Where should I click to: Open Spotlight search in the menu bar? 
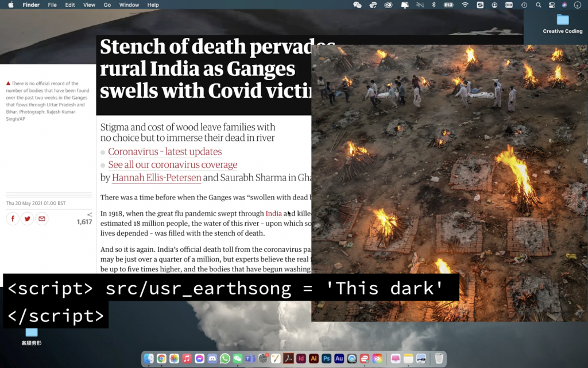pos(539,5)
